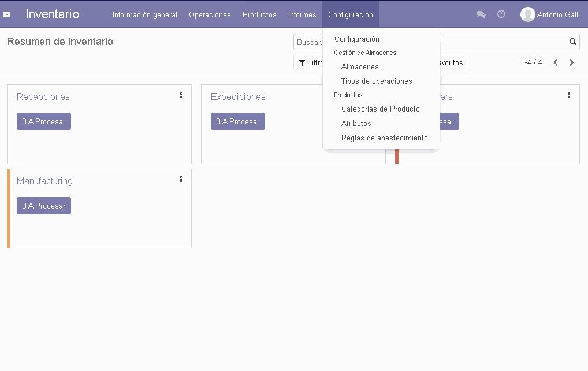Viewport: 588px width, 371px height.
Task: Open the Manufacturing card title
Action: [x=44, y=181]
